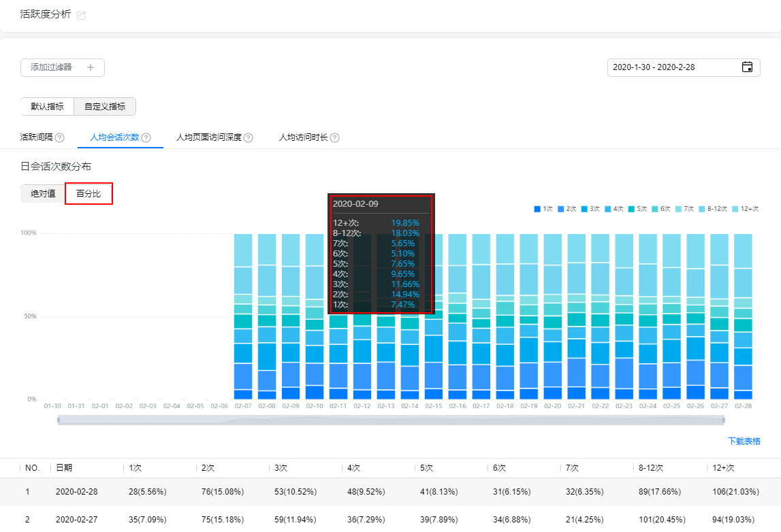Click the help icon beside 人均会话次数

coord(146,138)
